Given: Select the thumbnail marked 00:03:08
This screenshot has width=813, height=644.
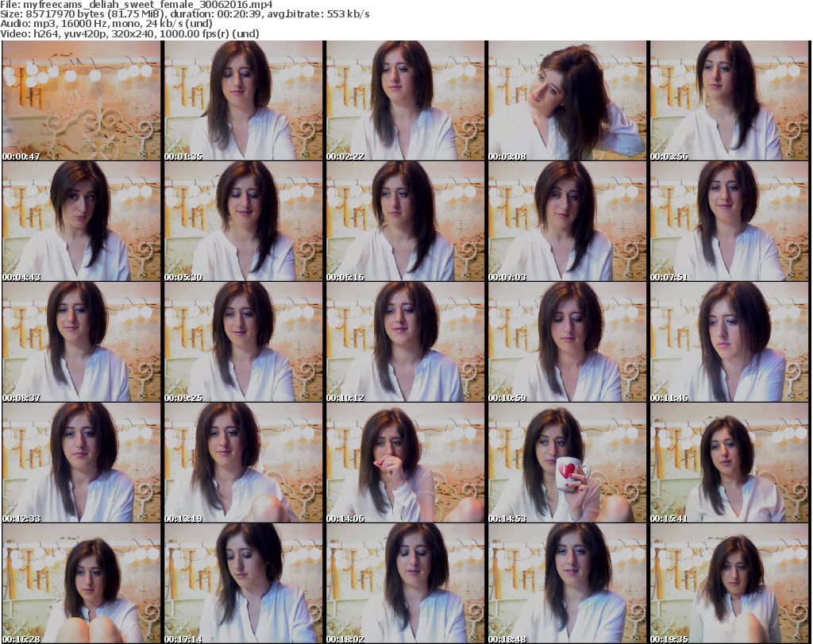Looking at the screenshot, I should [567, 101].
